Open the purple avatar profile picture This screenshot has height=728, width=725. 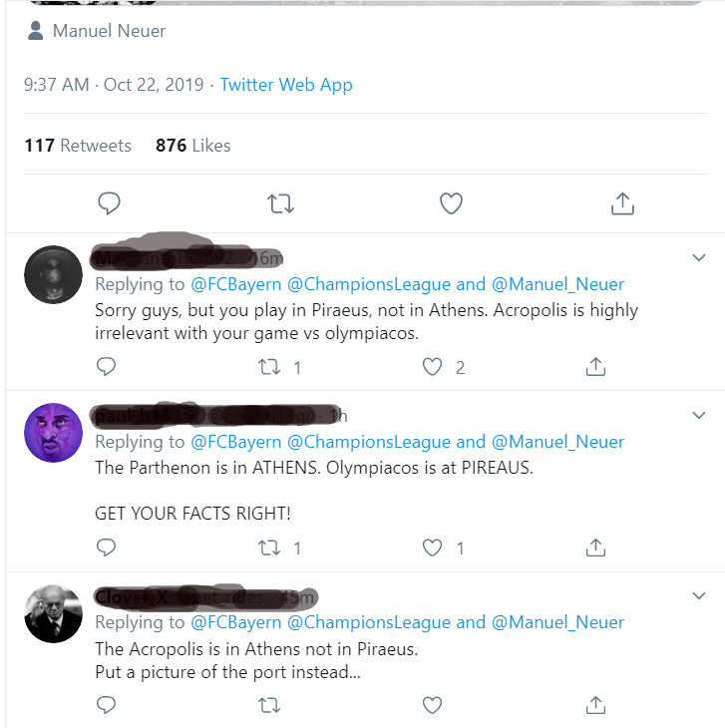tap(53, 433)
